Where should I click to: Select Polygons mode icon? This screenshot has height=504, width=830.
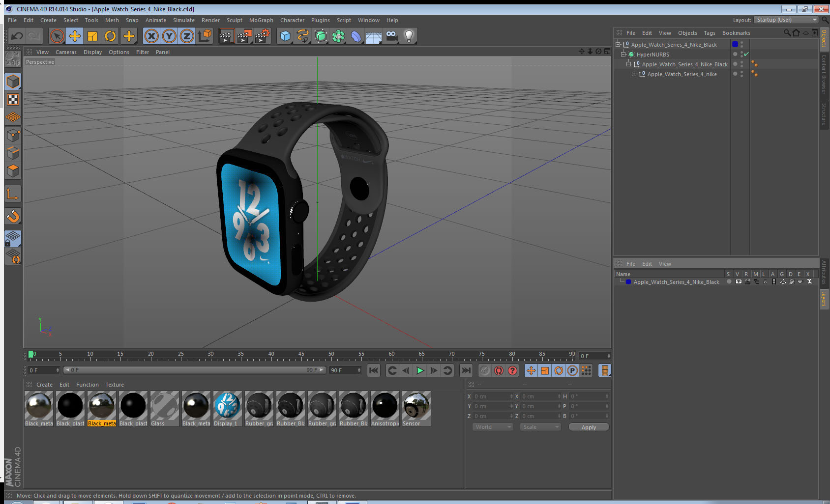[13, 171]
